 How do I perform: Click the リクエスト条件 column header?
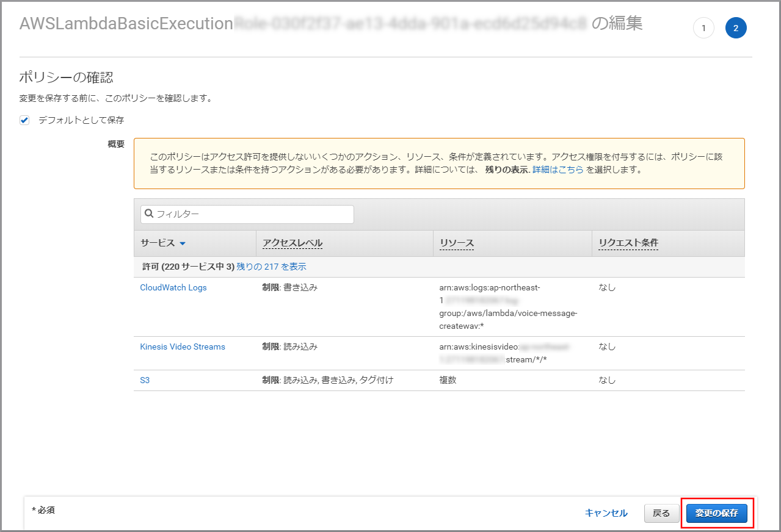point(628,243)
